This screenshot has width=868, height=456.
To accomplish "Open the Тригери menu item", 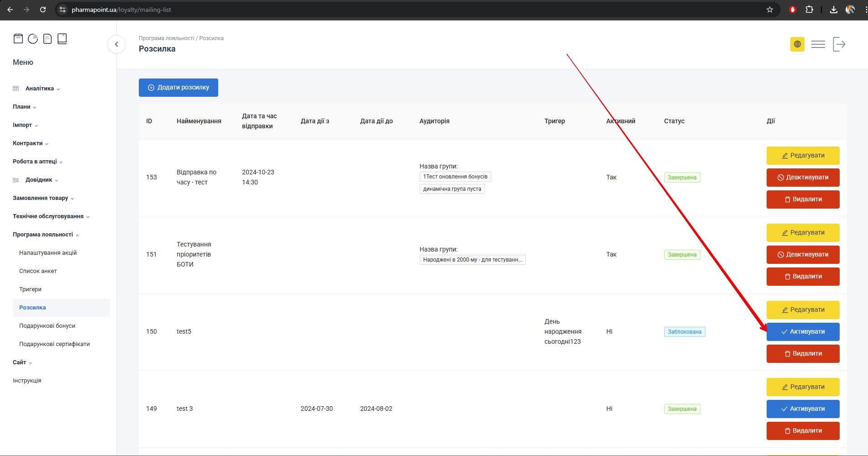I will [x=30, y=289].
